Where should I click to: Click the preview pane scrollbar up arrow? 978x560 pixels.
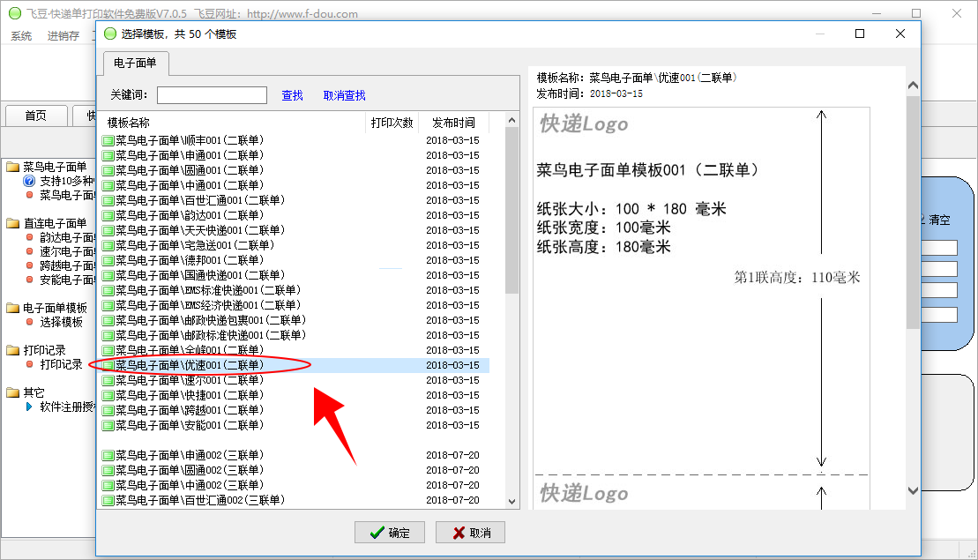coord(913,86)
